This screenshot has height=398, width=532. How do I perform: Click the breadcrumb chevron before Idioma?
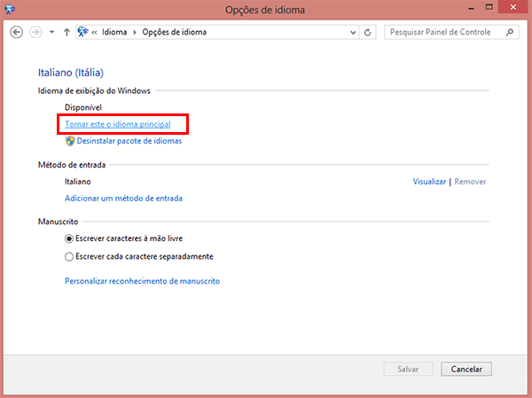95,32
